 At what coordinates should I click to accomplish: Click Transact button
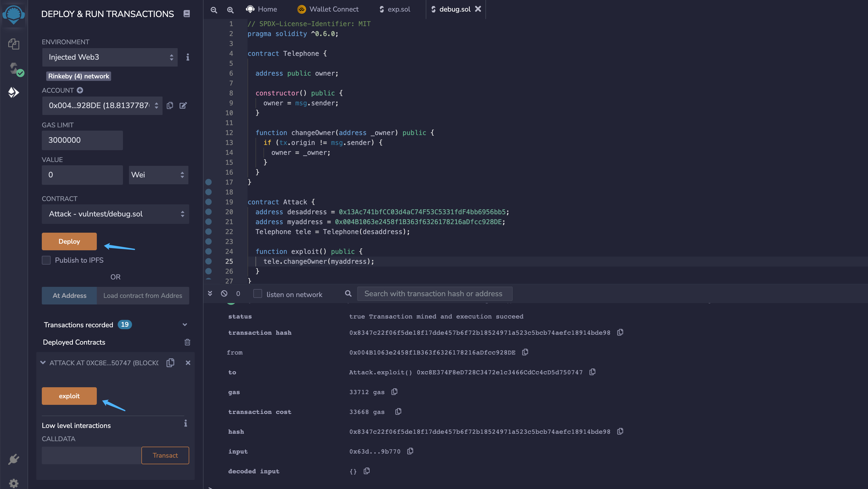click(165, 455)
